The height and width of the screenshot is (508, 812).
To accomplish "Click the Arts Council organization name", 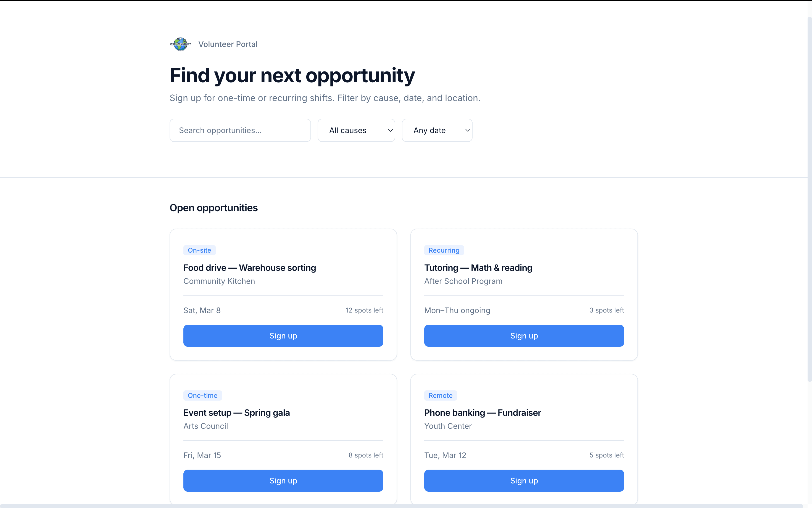I will pyautogui.click(x=206, y=426).
